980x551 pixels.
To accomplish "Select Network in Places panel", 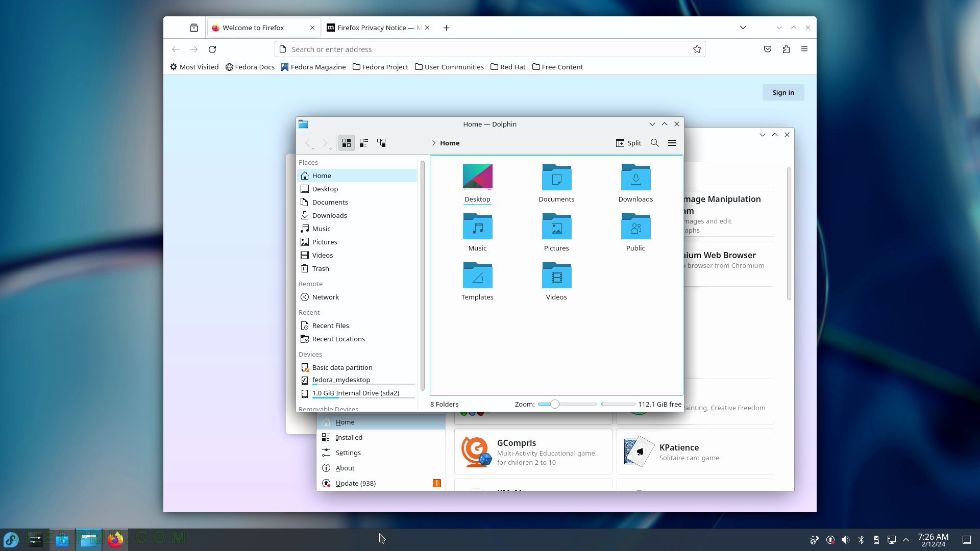I will [357, 297].
